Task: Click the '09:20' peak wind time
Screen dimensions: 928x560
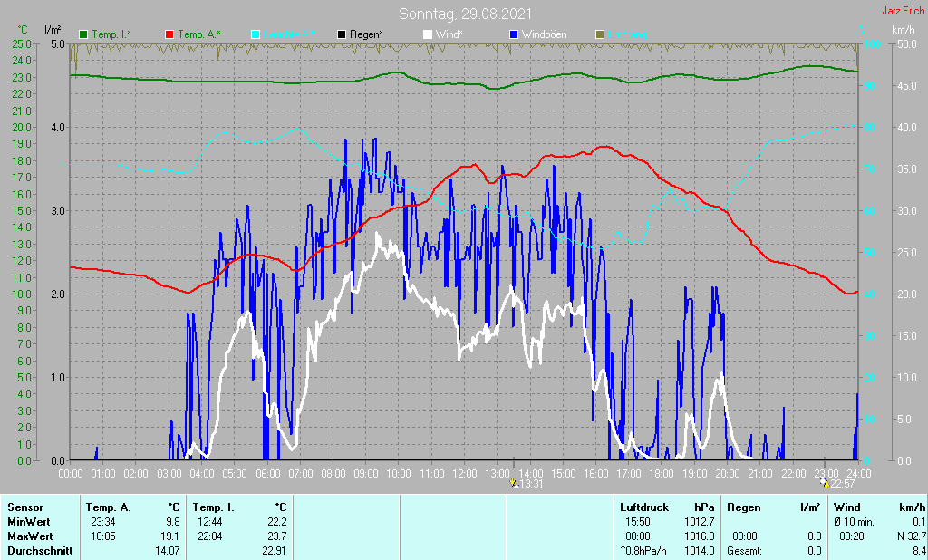Action: pos(851,536)
